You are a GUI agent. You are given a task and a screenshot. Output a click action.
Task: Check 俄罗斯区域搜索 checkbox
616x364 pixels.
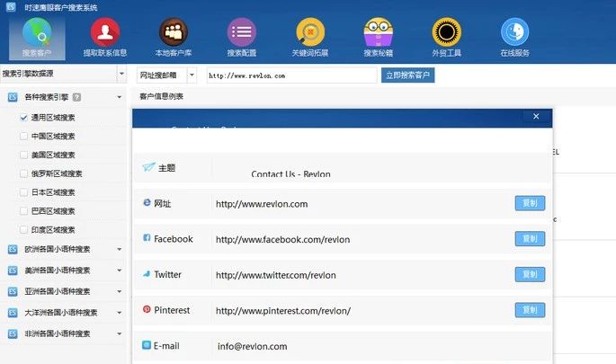click(x=23, y=173)
